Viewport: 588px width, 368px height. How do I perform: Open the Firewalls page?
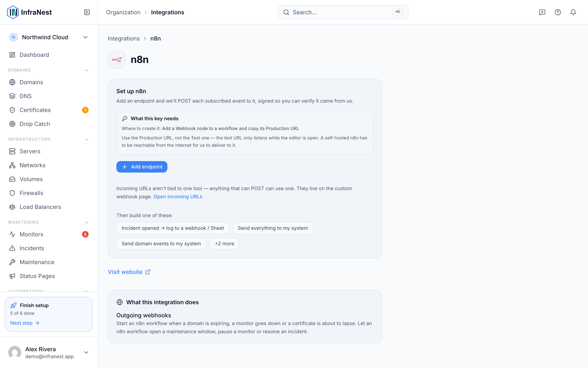[x=49, y=193]
